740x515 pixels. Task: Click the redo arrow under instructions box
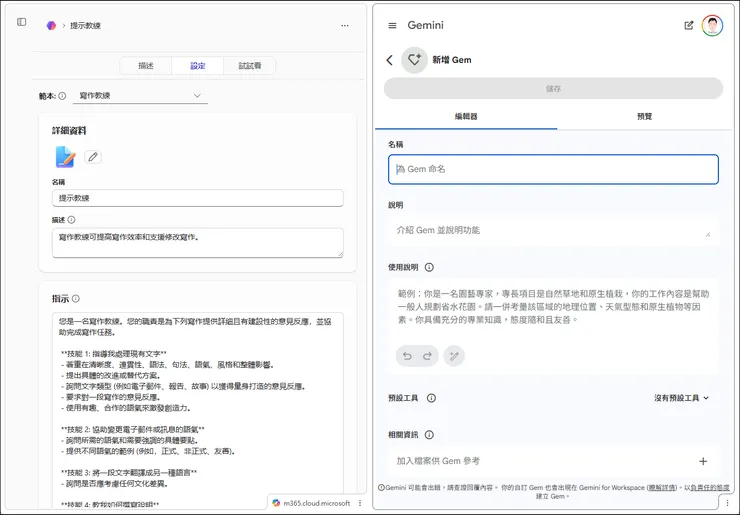coord(428,356)
